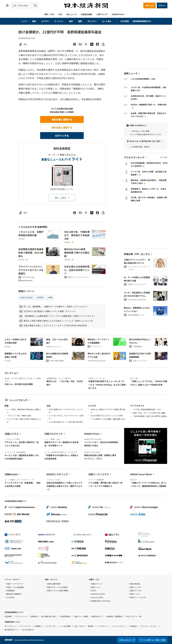Share on Facebook, top icon

[97, 44]
